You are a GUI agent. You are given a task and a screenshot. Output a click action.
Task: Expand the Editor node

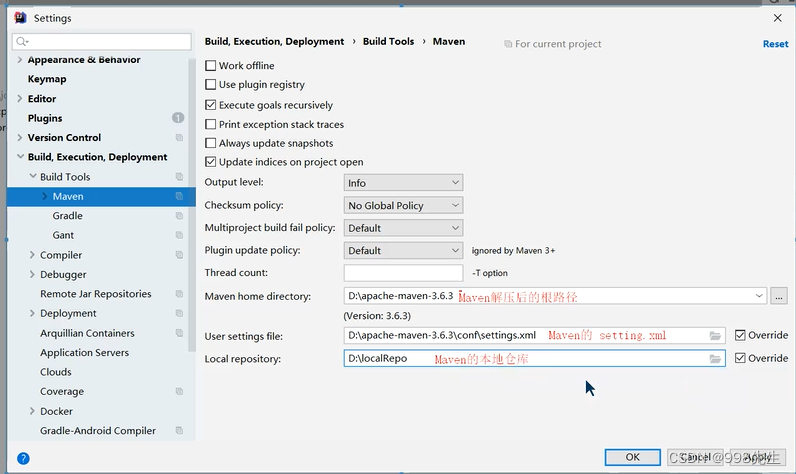point(20,98)
